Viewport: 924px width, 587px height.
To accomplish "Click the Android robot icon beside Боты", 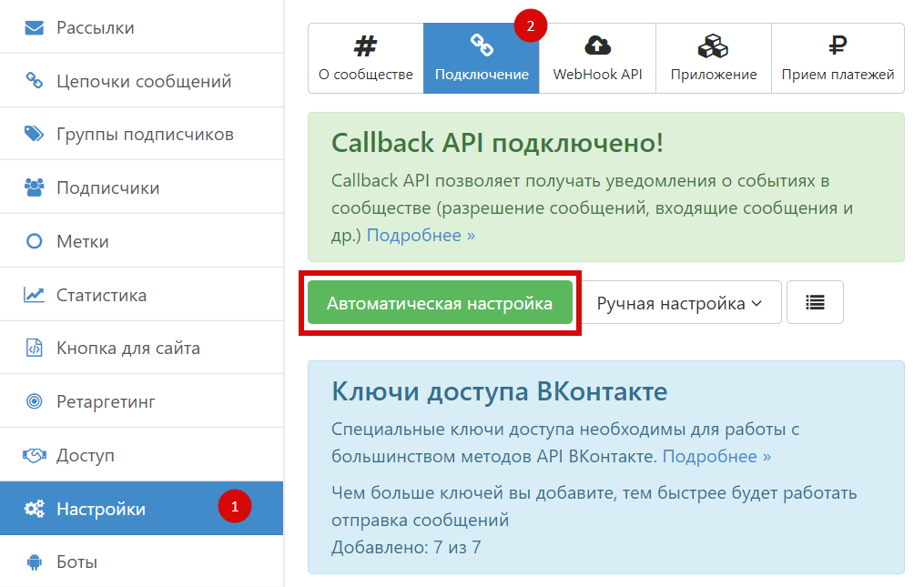I will (35, 562).
